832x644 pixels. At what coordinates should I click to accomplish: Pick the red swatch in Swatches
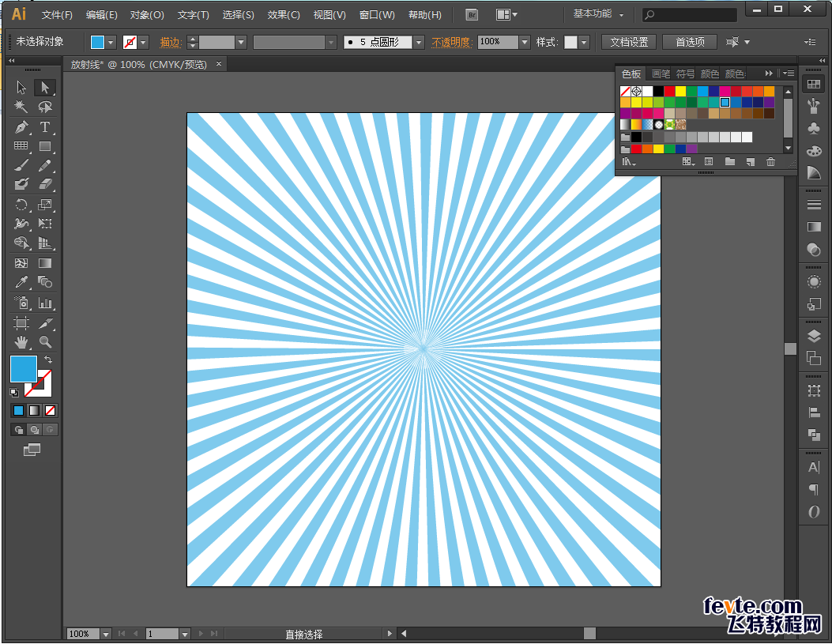click(x=670, y=91)
